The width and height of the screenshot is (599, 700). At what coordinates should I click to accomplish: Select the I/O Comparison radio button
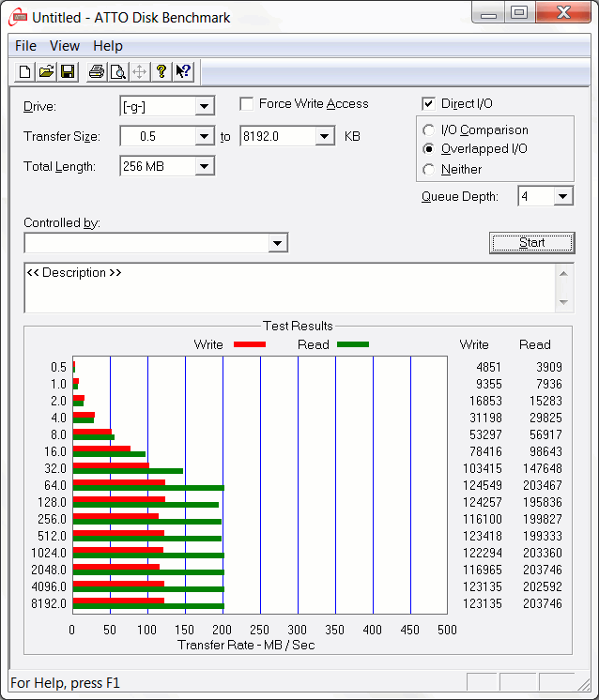point(429,130)
